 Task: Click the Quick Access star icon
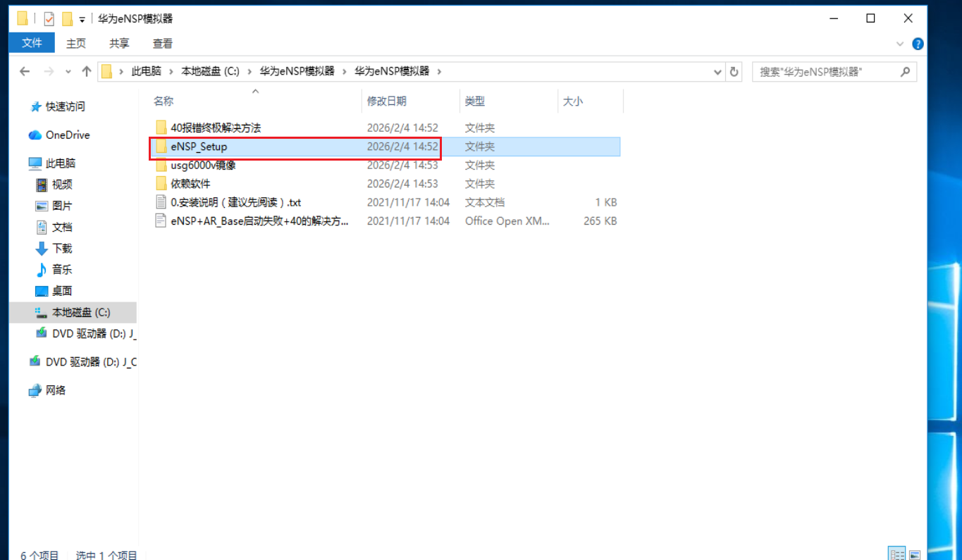click(x=36, y=107)
